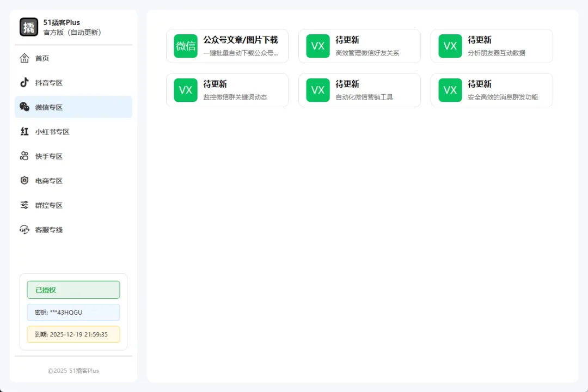Click the TikTok icon beside 抖音专区

pos(24,83)
